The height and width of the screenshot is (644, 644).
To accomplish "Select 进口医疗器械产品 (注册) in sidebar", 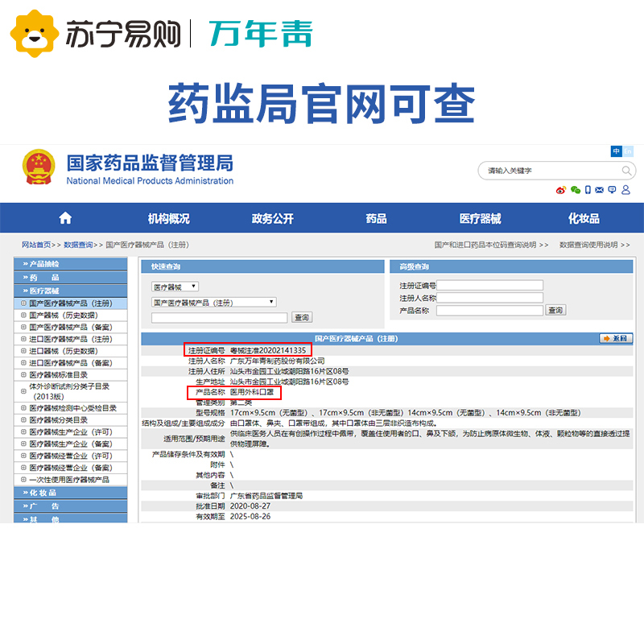I will point(71,339).
